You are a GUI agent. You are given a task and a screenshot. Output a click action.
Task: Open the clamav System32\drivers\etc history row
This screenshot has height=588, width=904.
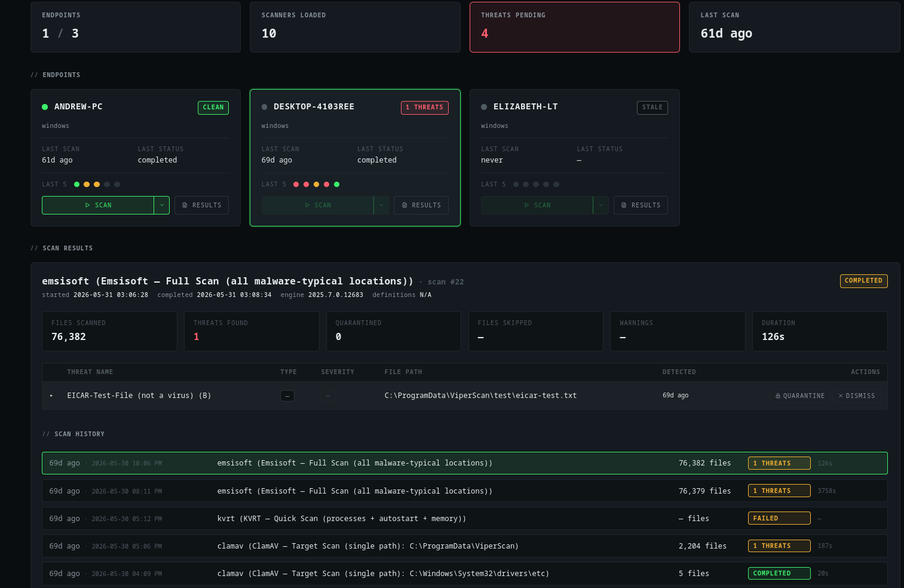click(465, 573)
